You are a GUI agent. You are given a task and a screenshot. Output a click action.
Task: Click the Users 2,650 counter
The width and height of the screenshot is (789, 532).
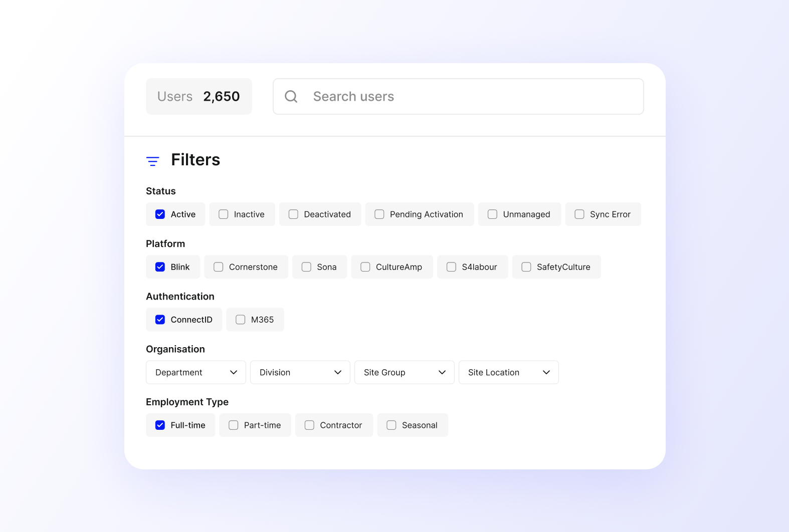[199, 96]
